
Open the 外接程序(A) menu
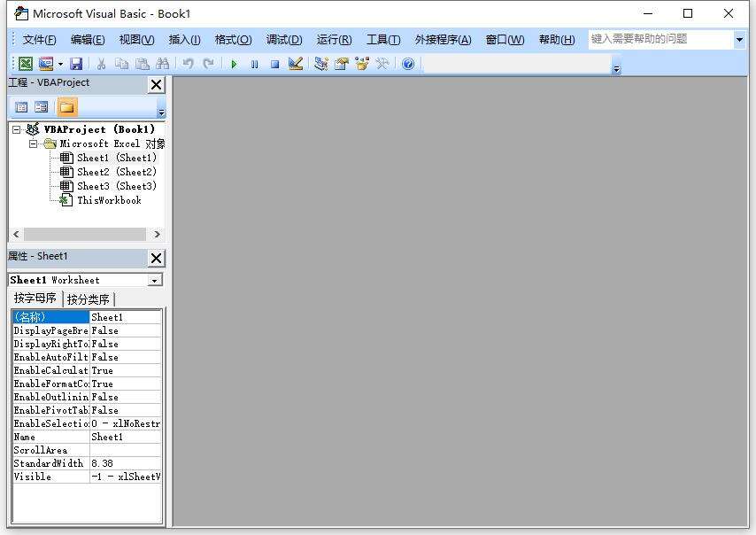tap(444, 40)
